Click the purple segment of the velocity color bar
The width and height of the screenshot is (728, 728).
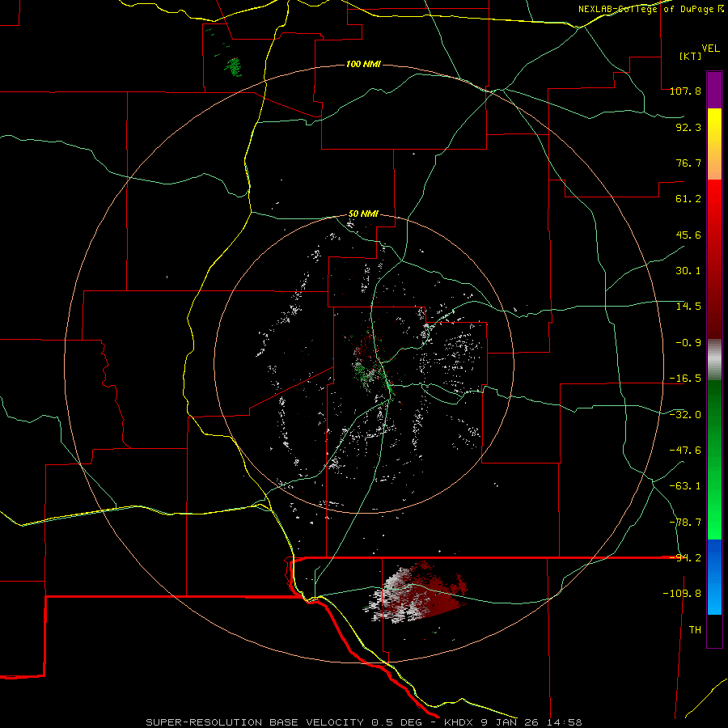click(714, 90)
